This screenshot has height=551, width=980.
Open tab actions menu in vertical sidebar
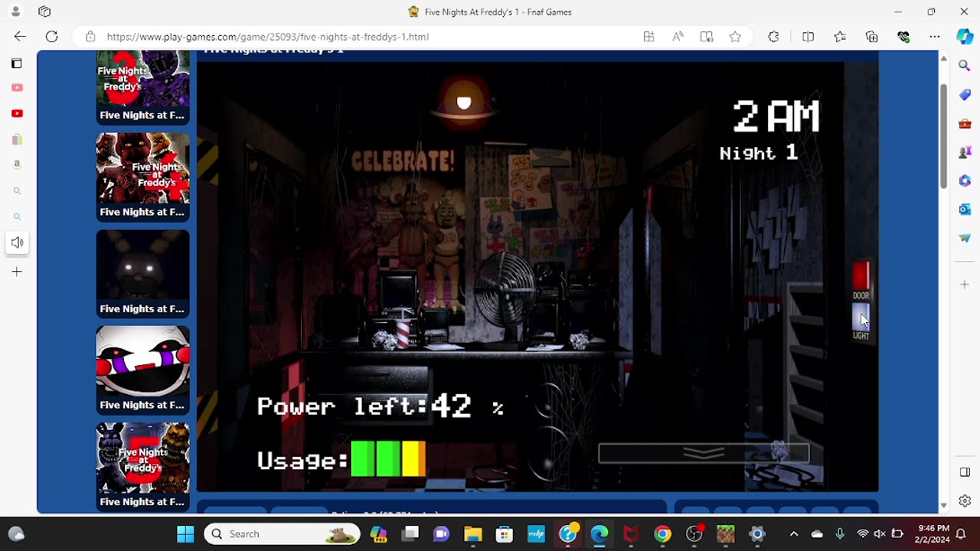tap(17, 64)
